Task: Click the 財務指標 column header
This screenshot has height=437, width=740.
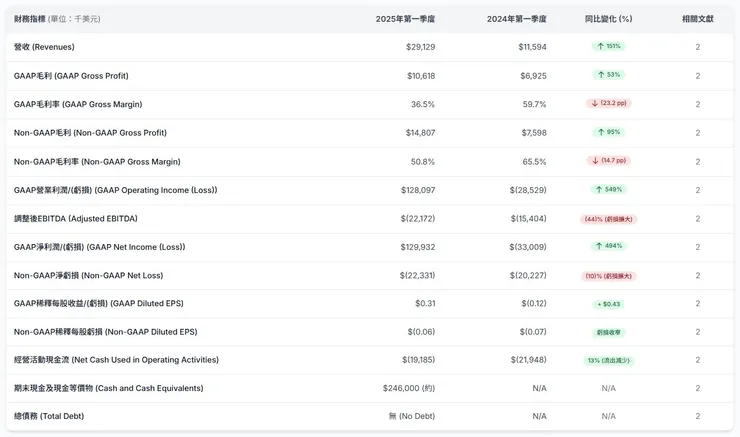Action: [57, 19]
